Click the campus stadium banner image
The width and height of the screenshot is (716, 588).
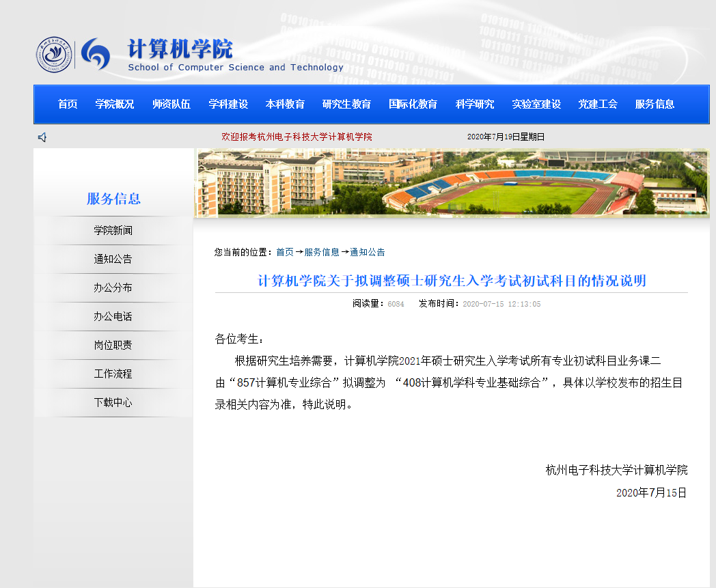click(x=452, y=182)
